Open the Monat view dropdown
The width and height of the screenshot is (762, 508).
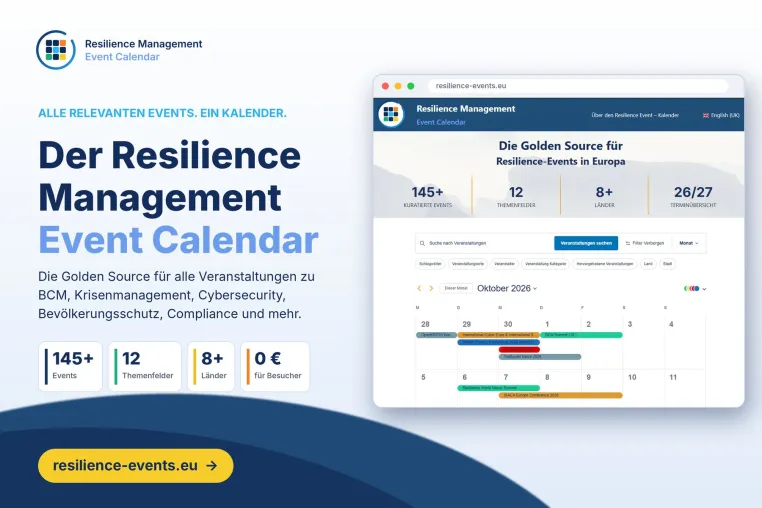(689, 243)
